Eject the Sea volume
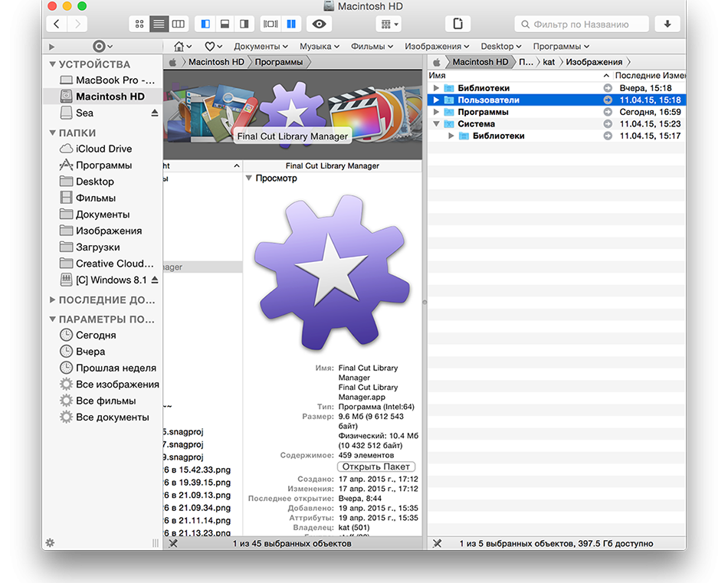Screen dimensions: 728x583 [155, 113]
